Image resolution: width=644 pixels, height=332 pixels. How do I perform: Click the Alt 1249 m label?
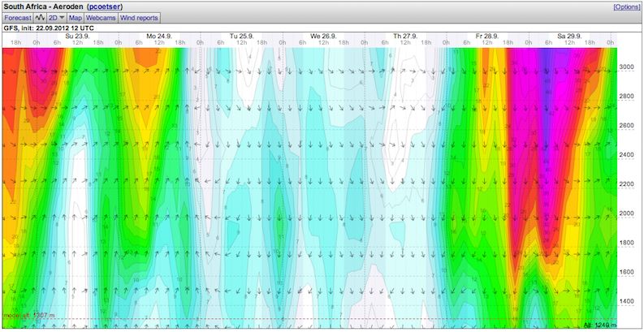tap(599, 326)
